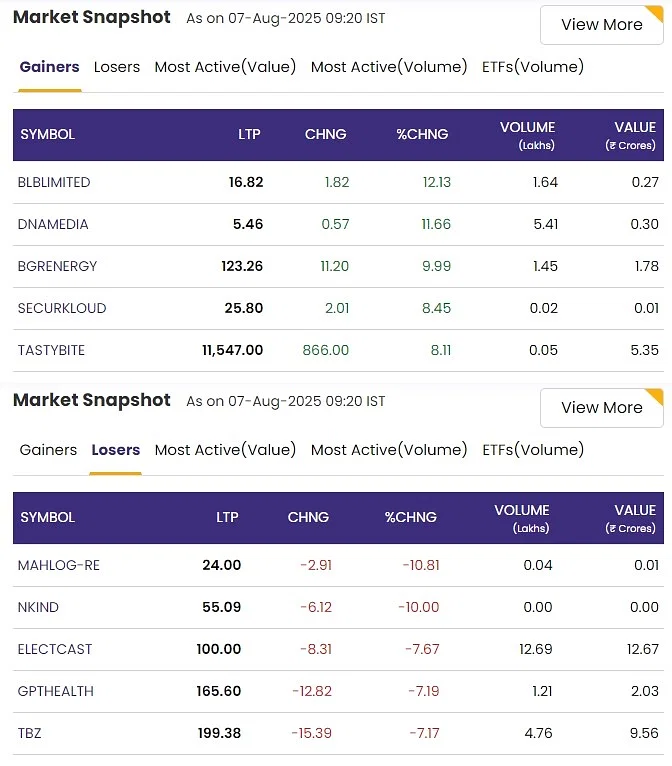The height and width of the screenshot is (766, 672).
Task: Open SECURKLOUD stock details
Action: (62, 308)
